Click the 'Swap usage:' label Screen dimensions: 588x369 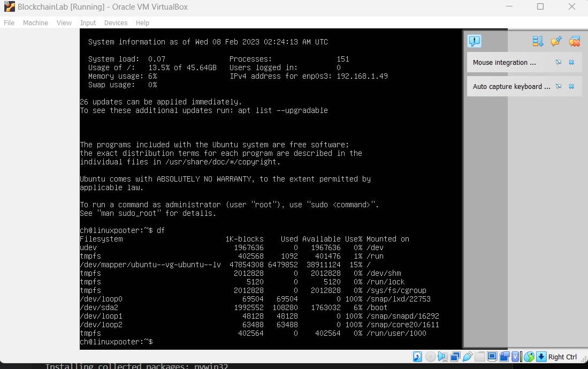tap(111, 85)
